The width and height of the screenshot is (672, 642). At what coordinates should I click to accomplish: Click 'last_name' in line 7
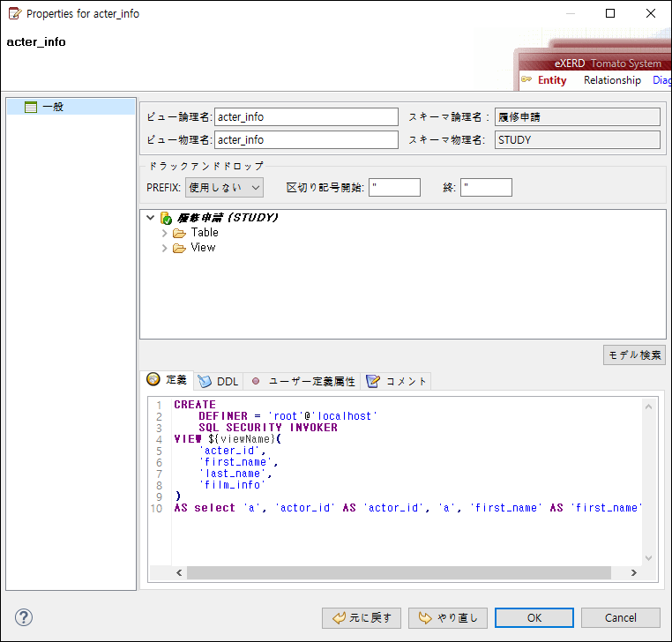tap(233, 474)
